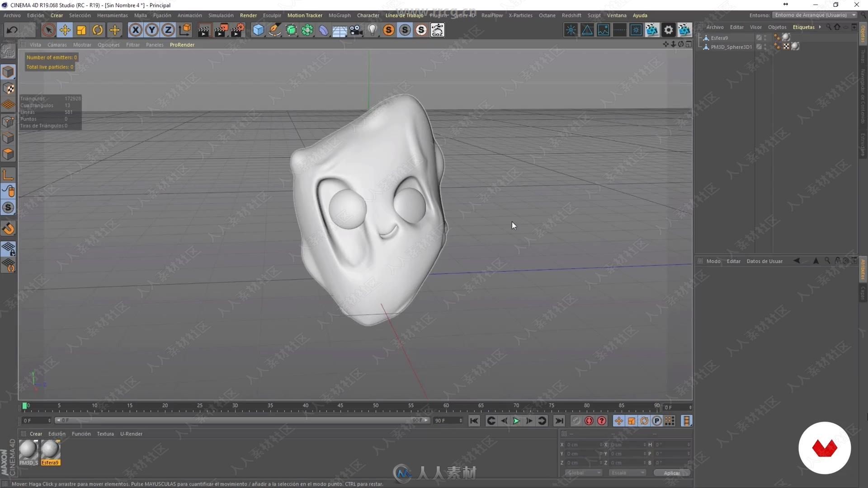Add a Light object
Screen dimensions: 868x488
(x=372, y=30)
